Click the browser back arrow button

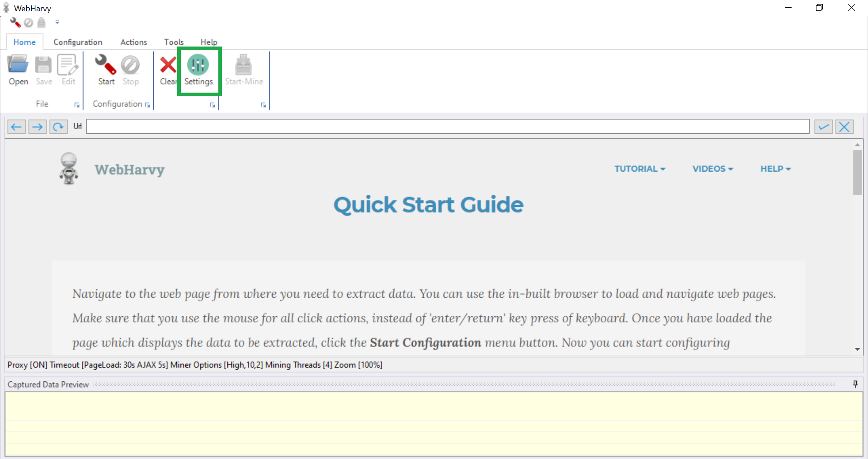(16, 127)
